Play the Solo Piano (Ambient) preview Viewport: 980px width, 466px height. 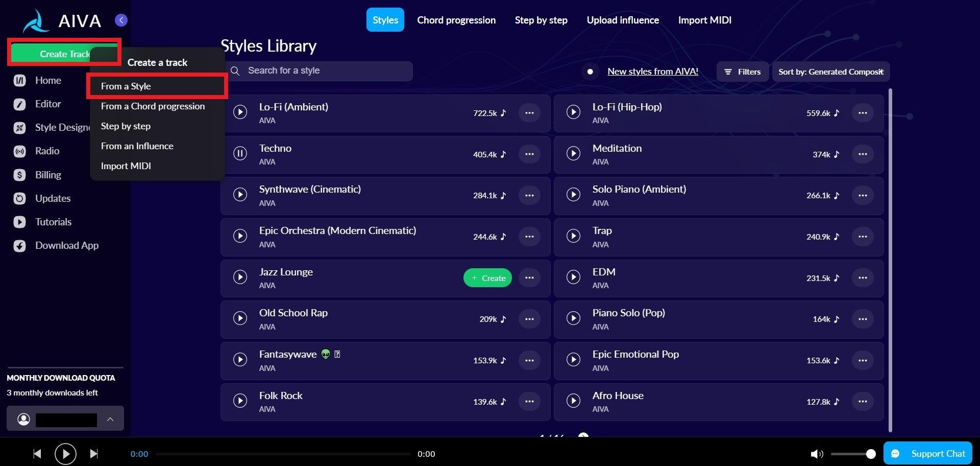[x=573, y=195]
